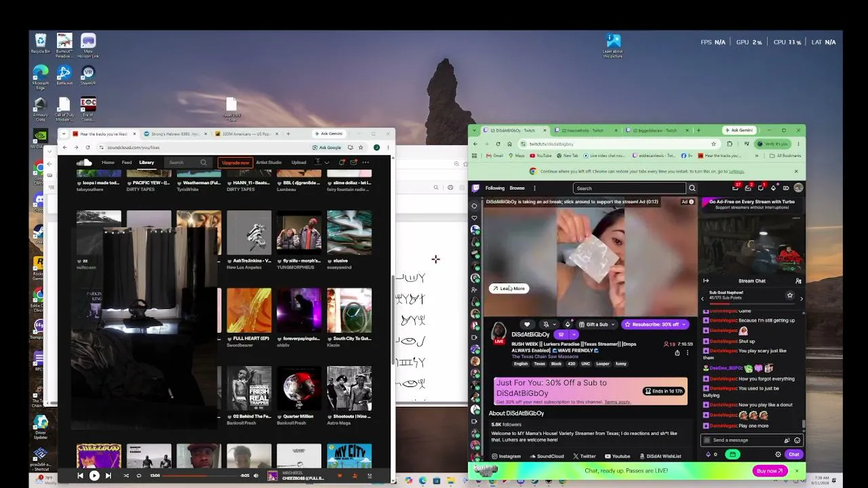This screenshot has height=488, width=868.
Task: Click the Upgrade now button
Action: (235, 163)
